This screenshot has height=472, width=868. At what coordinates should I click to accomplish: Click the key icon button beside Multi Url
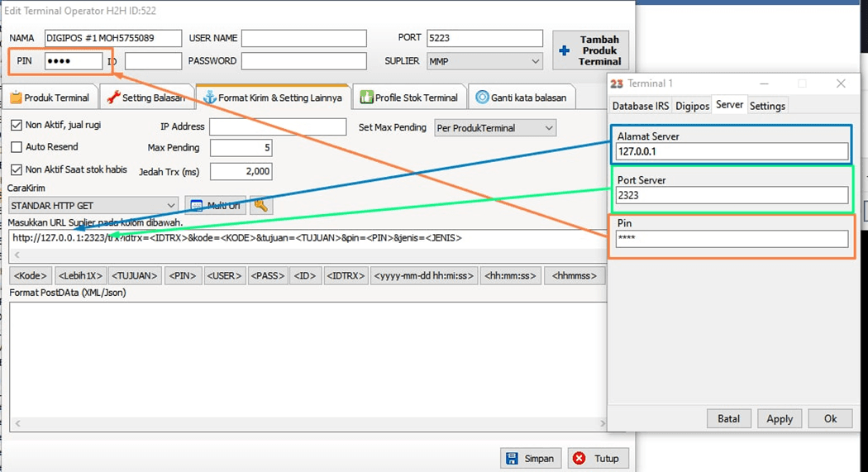point(262,206)
